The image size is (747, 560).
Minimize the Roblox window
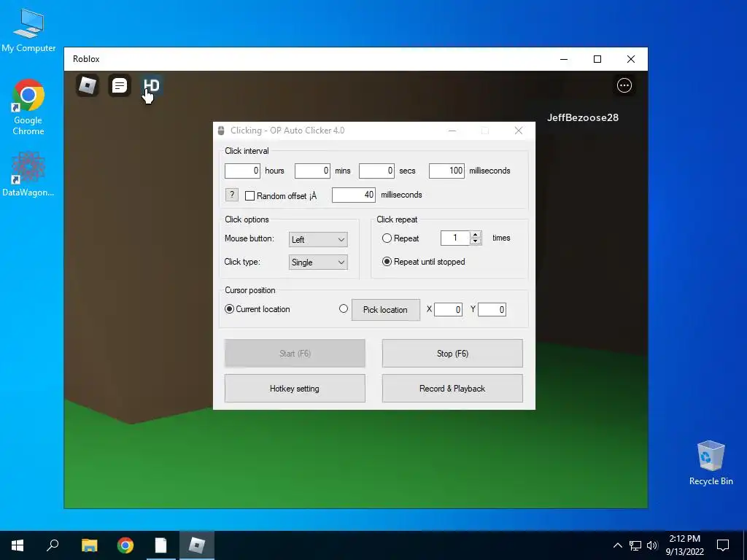(564, 59)
